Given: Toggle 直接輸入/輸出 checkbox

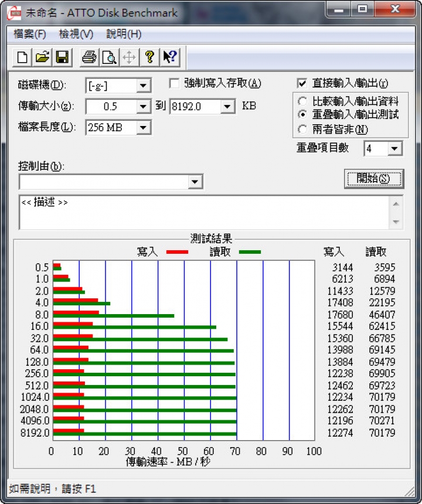Looking at the screenshot, I should [x=302, y=84].
